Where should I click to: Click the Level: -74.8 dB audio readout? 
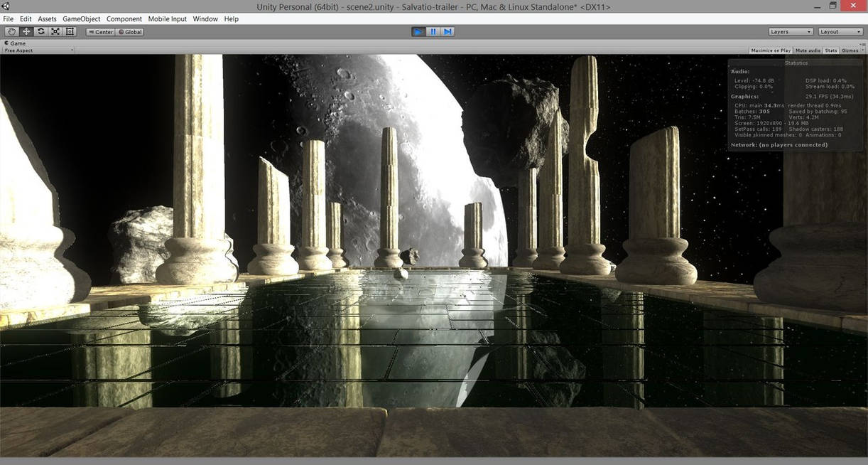click(x=755, y=80)
